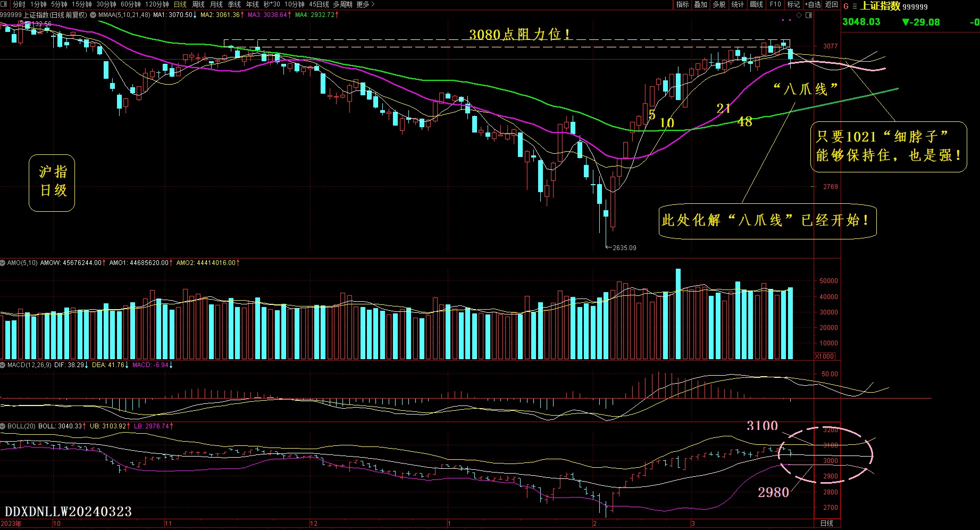Image resolution: width=980 pixels, height=530 pixels.
Task: Open the 多周期 multi-period view
Action: (x=343, y=4)
